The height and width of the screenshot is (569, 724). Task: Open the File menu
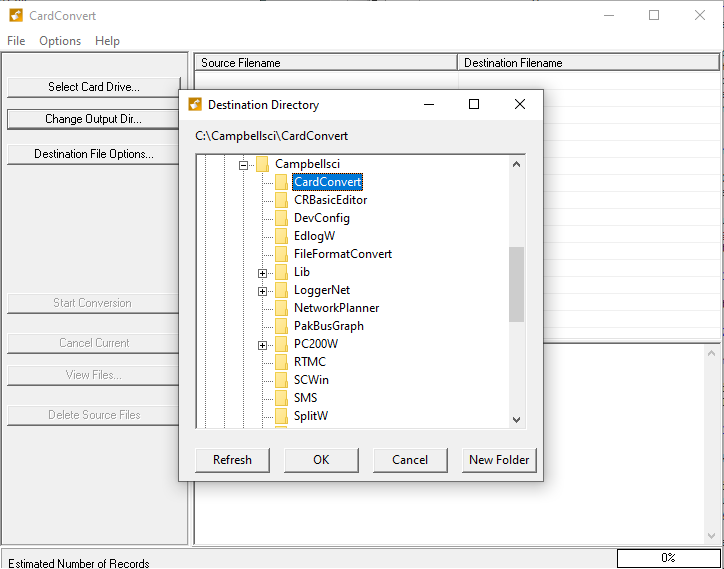16,41
